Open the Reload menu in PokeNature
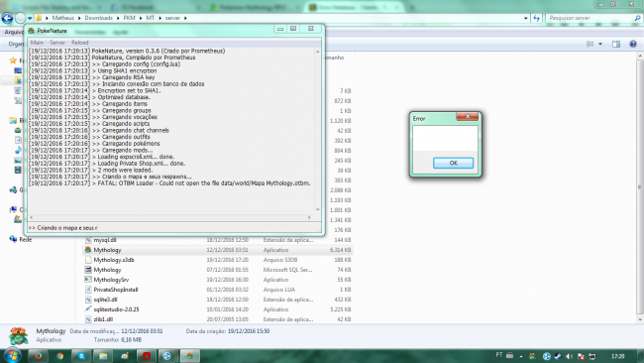This screenshot has width=644, height=363. pyautogui.click(x=79, y=43)
